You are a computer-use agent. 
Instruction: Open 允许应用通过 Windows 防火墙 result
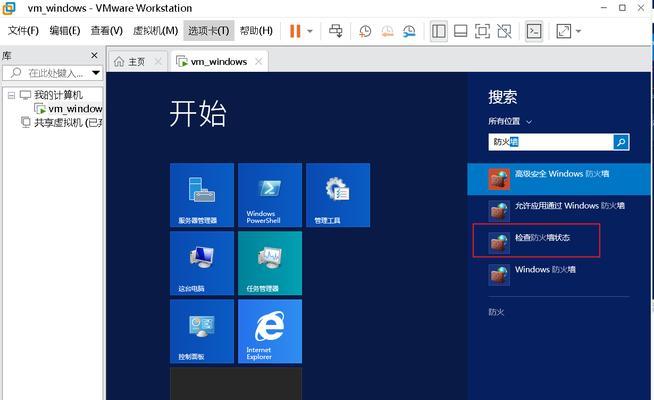[559, 210]
